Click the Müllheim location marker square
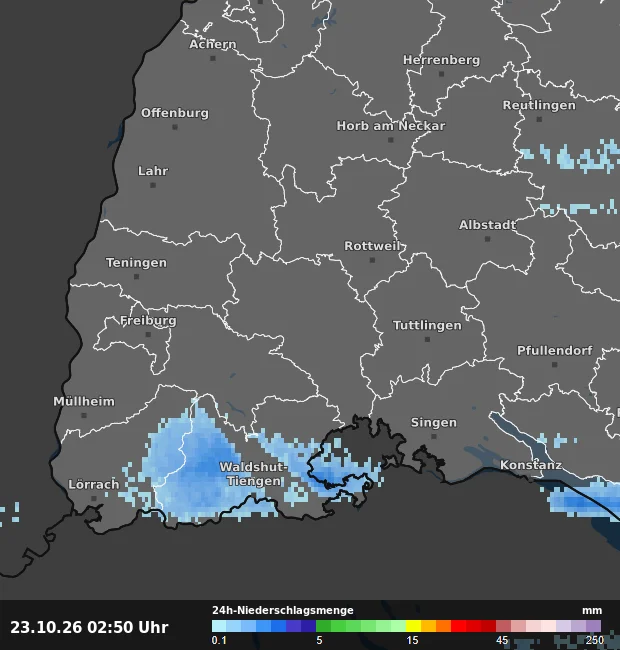 click(84, 415)
